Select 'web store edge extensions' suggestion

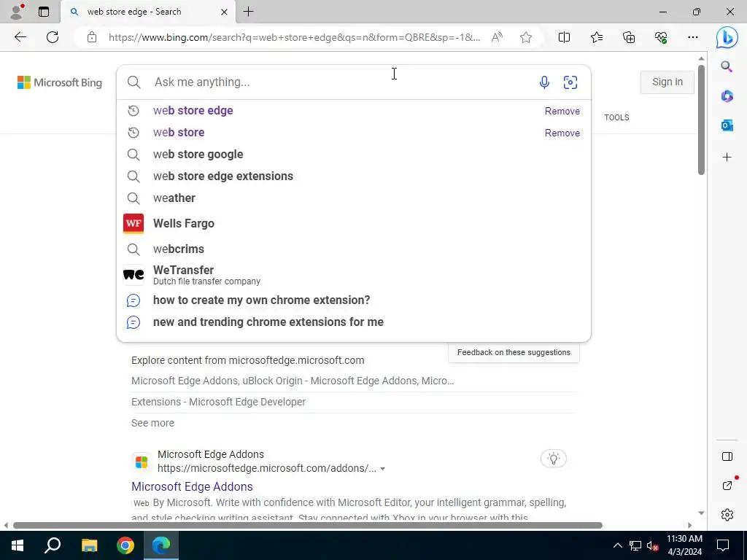[x=354, y=176]
